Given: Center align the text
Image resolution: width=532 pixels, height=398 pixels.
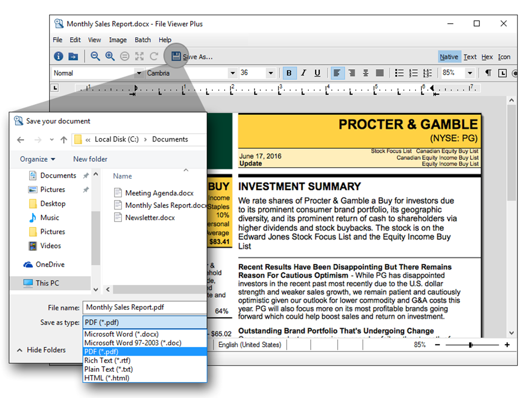Looking at the screenshot, I should click(x=366, y=73).
